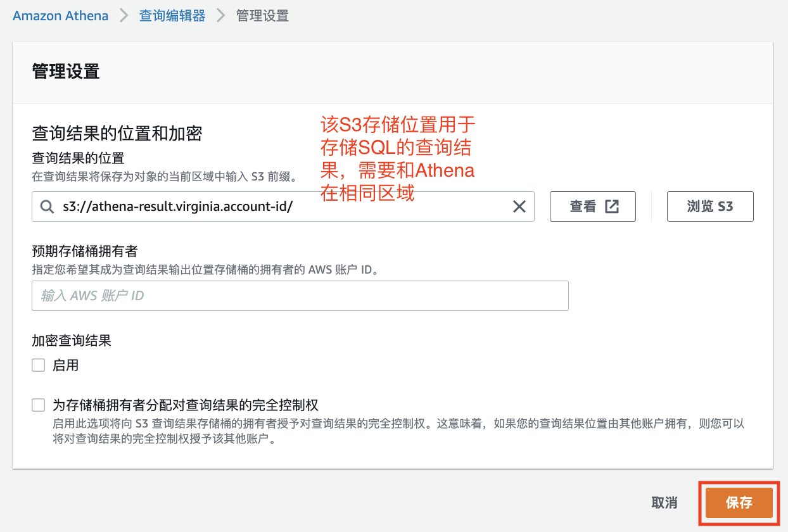View the bucket using 查看 button
Image resolution: width=788 pixels, height=532 pixels.
pos(592,206)
